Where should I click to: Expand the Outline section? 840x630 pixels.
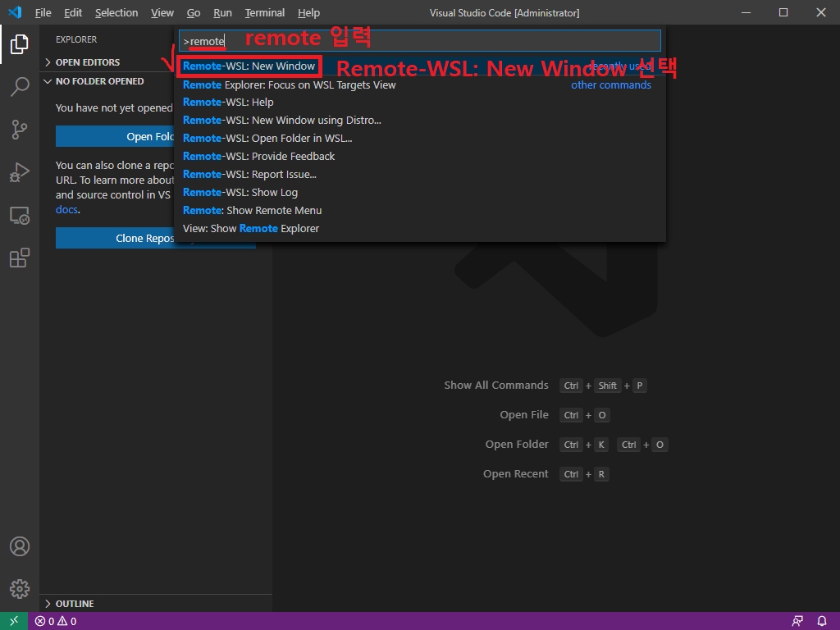[74, 604]
